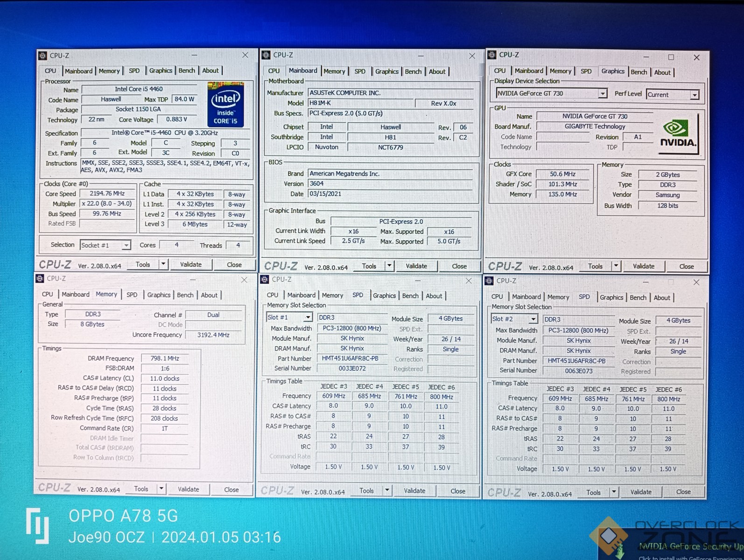This screenshot has width=744, height=560.
Task: Select Graphics tab in the Memory window
Action: click(159, 295)
